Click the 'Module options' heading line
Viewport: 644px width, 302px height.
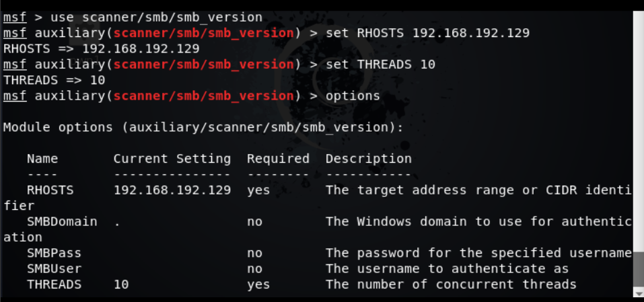click(x=203, y=128)
